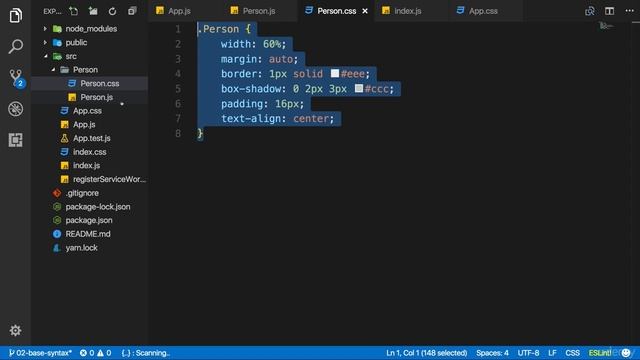Open the .gitignore file
Viewport: 640px width, 360px height.
90,193
